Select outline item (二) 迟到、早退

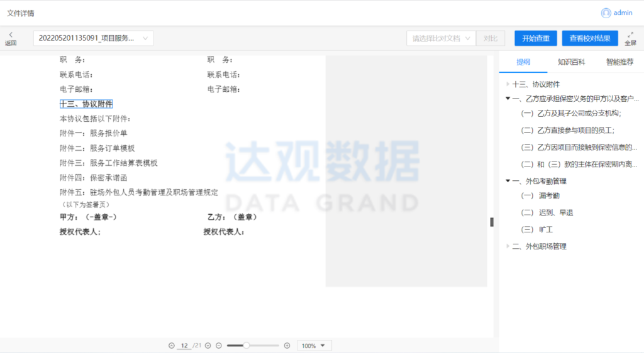(547, 212)
